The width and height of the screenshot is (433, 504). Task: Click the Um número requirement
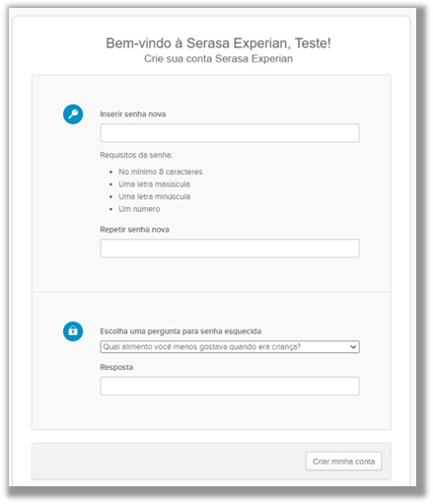pos(139,209)
